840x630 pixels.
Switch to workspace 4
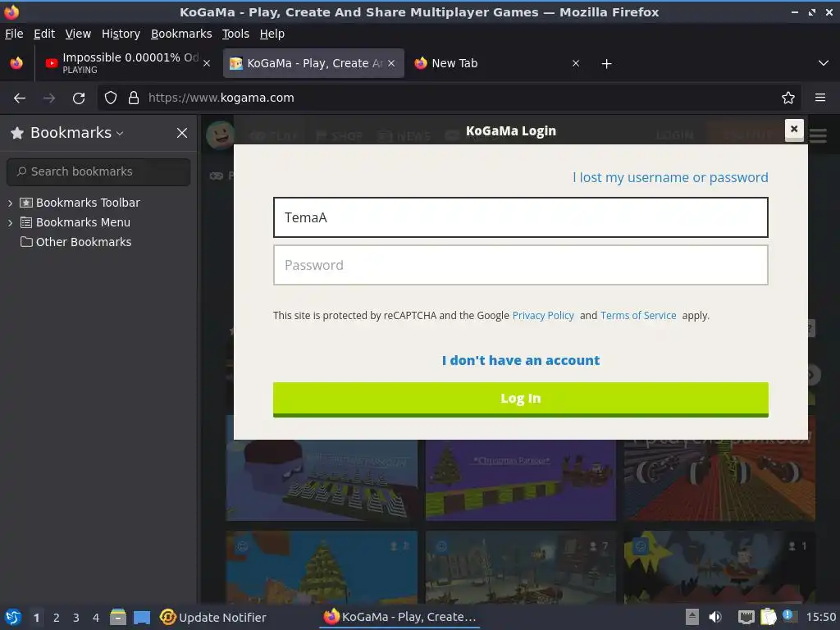[x=96, y=619]
